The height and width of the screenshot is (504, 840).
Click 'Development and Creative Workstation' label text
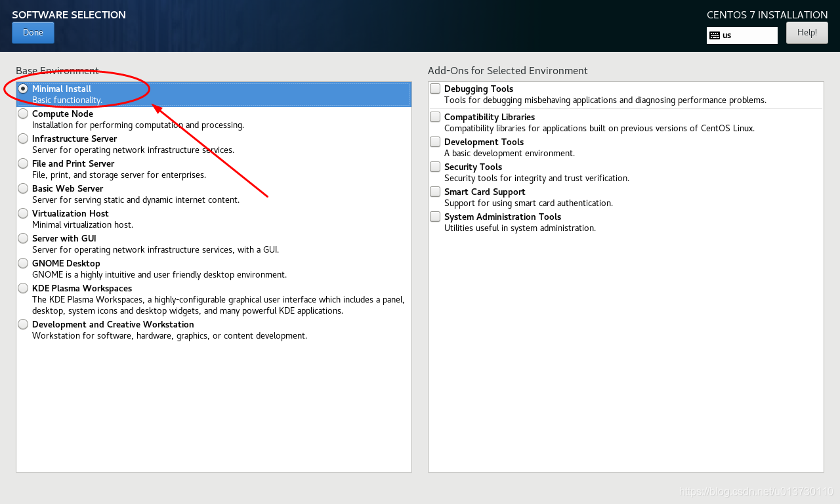point(113,324)
